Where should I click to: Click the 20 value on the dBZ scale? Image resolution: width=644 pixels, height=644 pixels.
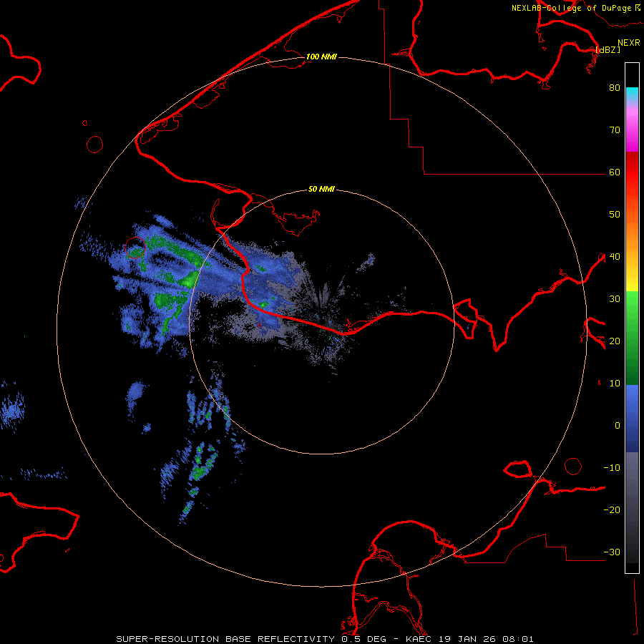click(x=615, y=341)
